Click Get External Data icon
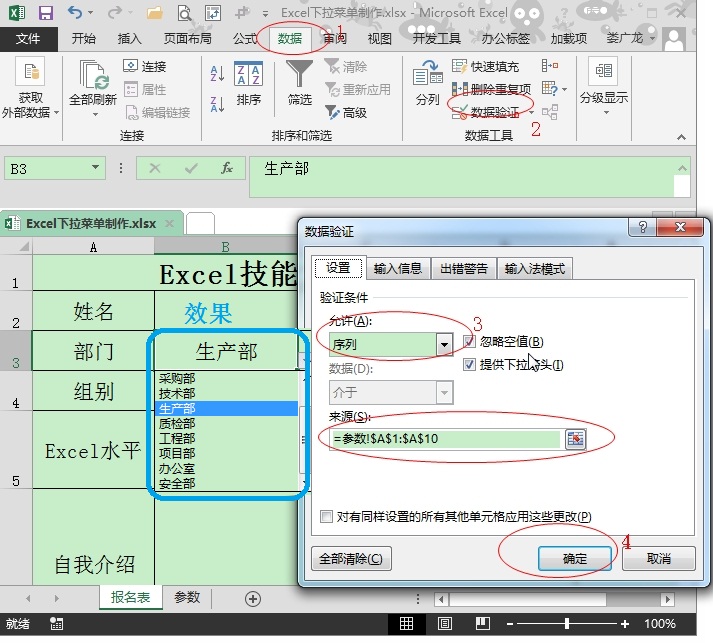Image resolution: width=713 pixels, height=643 pixels. click(30, 72)
